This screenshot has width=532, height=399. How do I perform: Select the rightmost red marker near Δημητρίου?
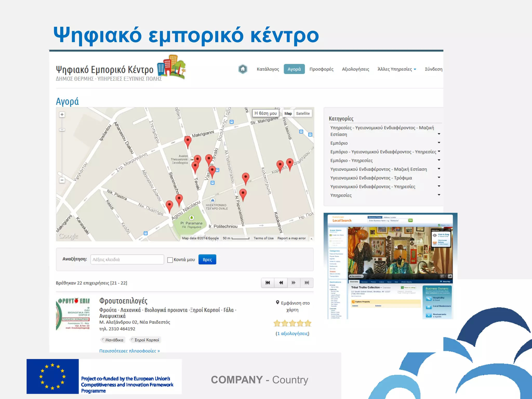tap(290, 164)
